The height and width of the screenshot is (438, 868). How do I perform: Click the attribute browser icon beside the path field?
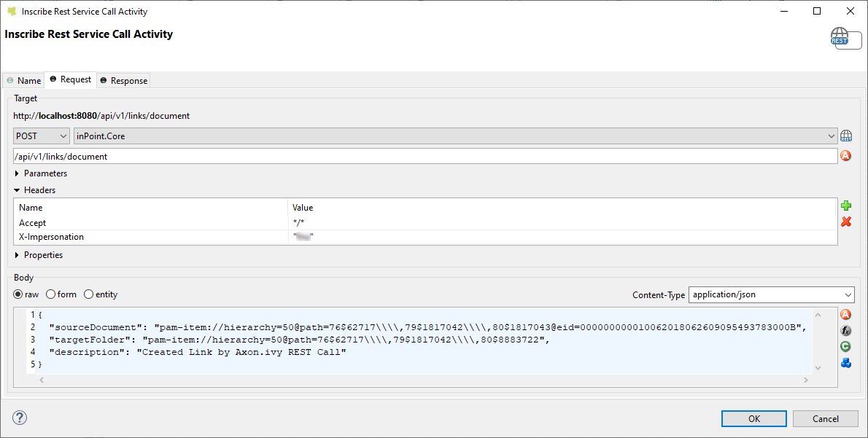click(846, 156)
